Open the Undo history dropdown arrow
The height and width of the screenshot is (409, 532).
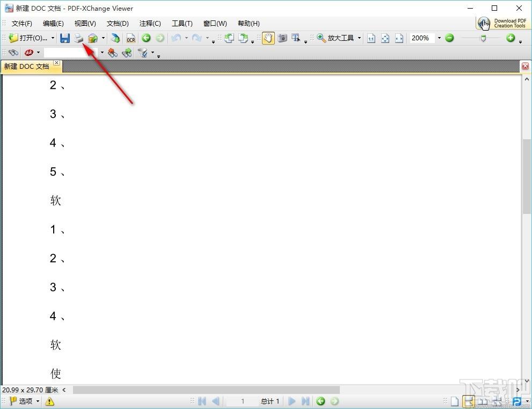(x=186, y=38)
